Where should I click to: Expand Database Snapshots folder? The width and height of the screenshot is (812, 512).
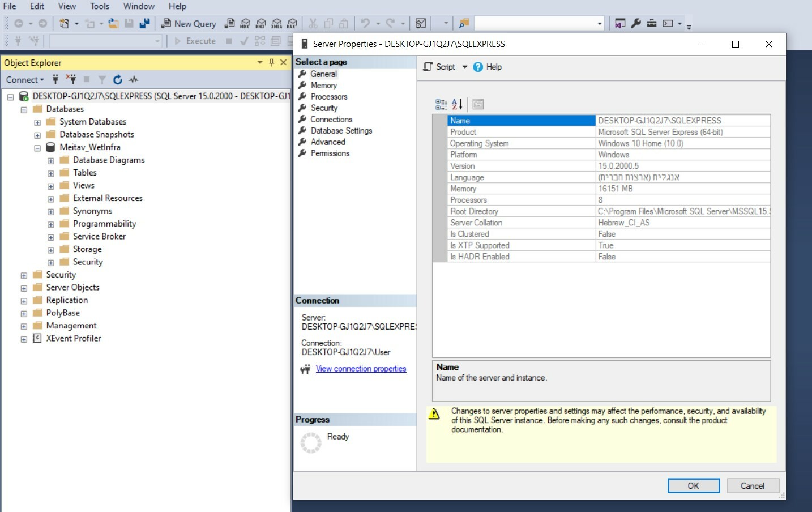point(37,135)
